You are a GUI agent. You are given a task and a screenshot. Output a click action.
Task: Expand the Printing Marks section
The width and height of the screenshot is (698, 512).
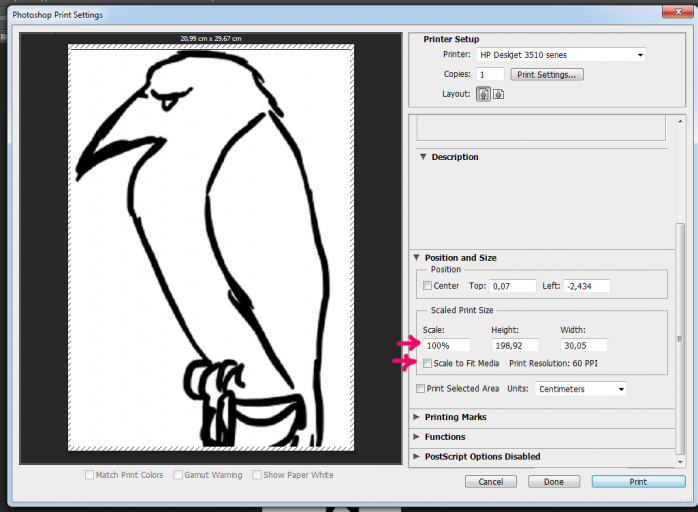point(416,417)
